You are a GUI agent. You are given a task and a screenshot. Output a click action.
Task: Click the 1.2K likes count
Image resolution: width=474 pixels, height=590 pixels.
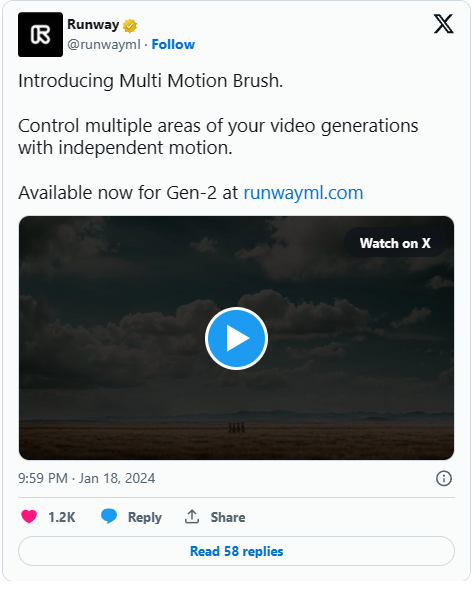(x=62, y=517)
